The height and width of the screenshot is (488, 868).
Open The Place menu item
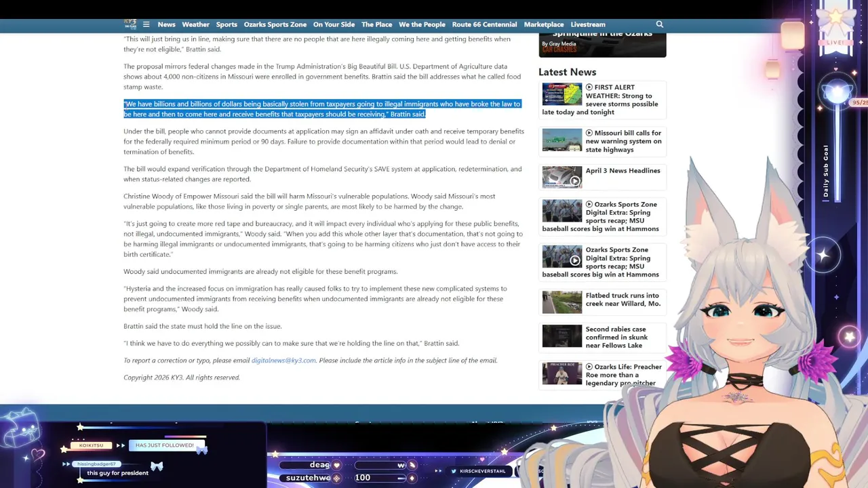coord(376,24)
